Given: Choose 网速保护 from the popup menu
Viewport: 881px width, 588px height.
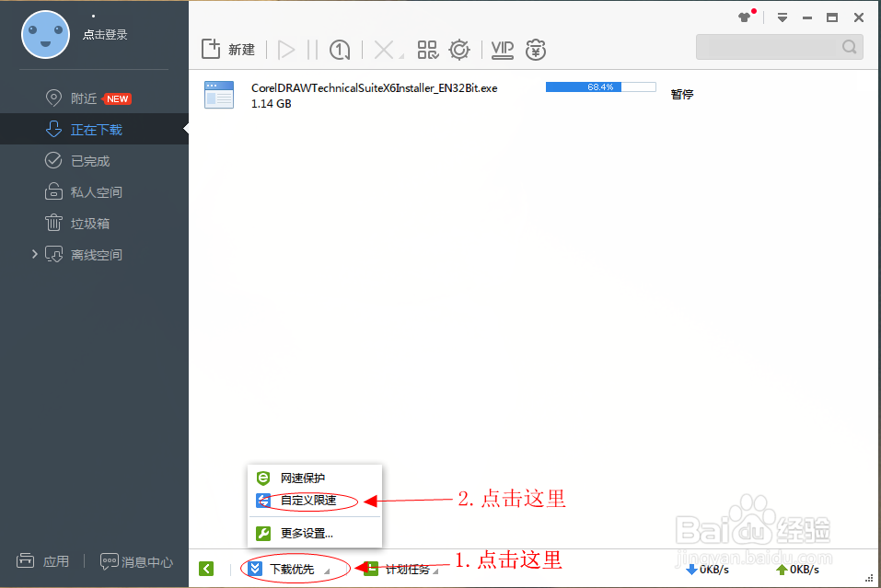Looking at the screenshot, I should 315,478.
